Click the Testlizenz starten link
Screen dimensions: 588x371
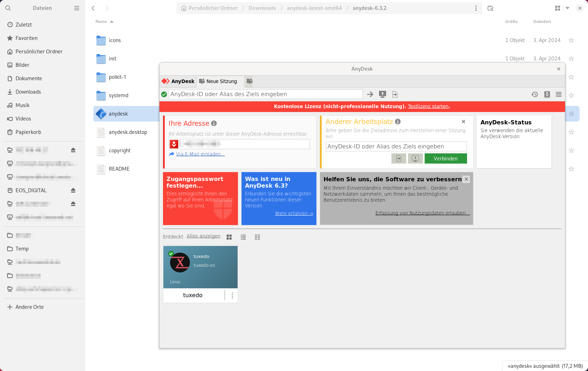coord(428,106)
